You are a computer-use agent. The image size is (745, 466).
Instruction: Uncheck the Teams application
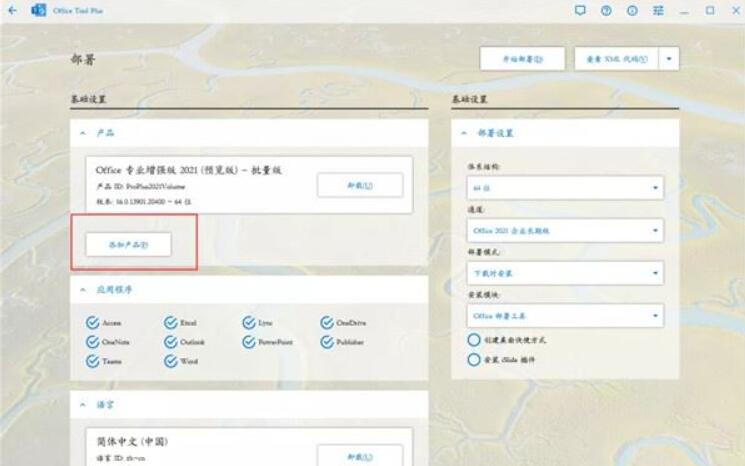point(92,361)
